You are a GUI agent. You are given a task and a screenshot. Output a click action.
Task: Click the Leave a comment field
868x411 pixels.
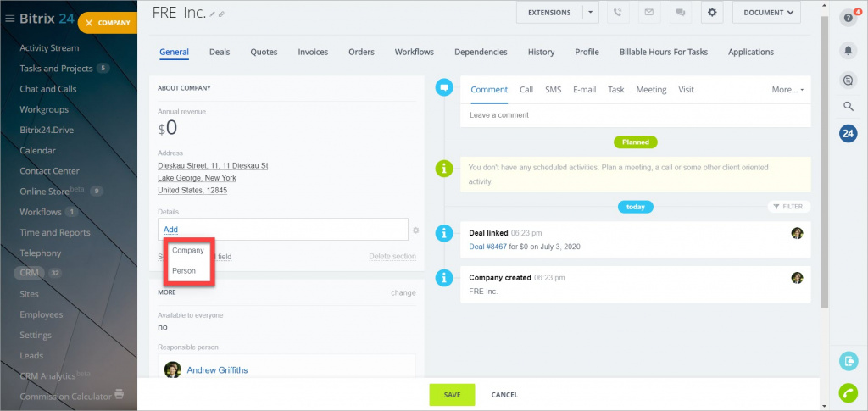click(x=636, y=115)
